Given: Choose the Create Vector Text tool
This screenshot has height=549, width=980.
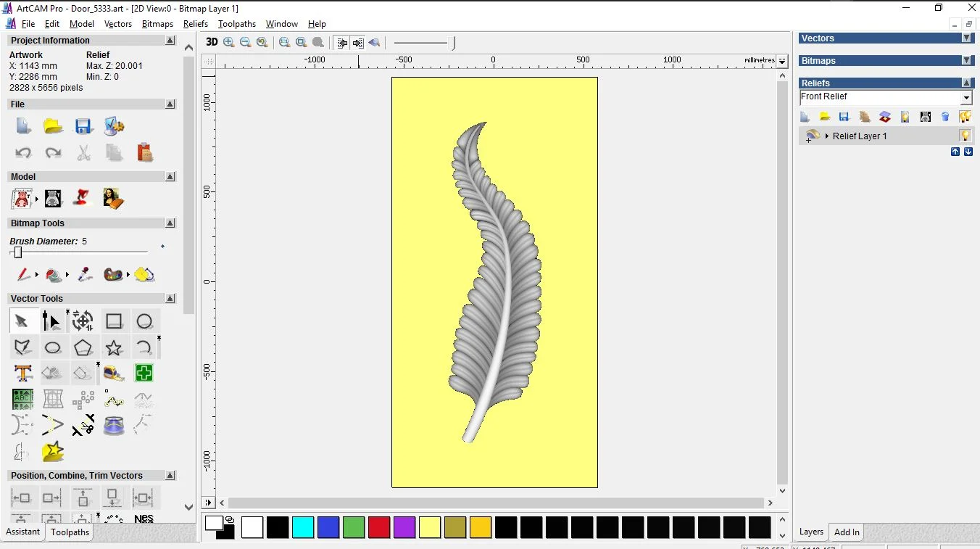Looking at the screenshot, I should pos(23,373).
